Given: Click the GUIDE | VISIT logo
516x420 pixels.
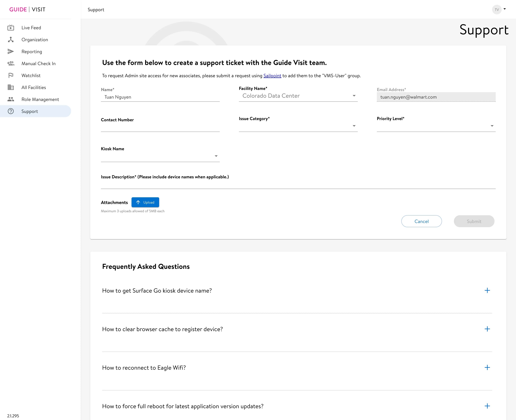Looking at the screenshot, I should 27,9.
